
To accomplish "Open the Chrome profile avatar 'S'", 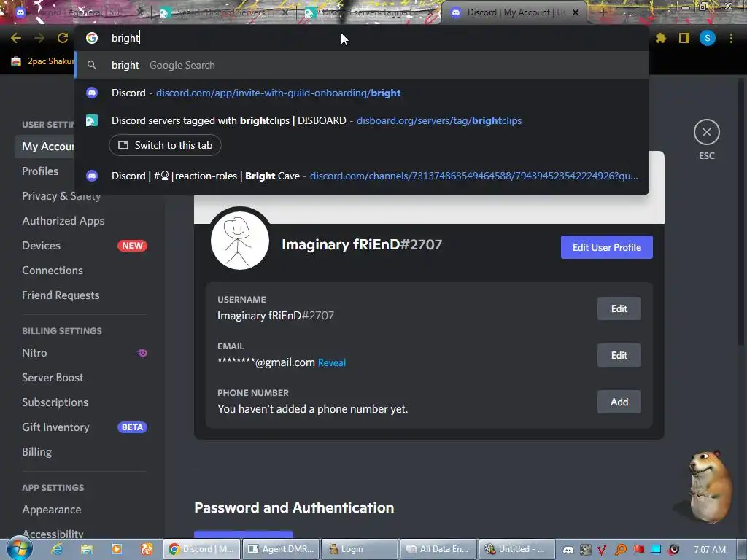I will (x=708, y=38).
